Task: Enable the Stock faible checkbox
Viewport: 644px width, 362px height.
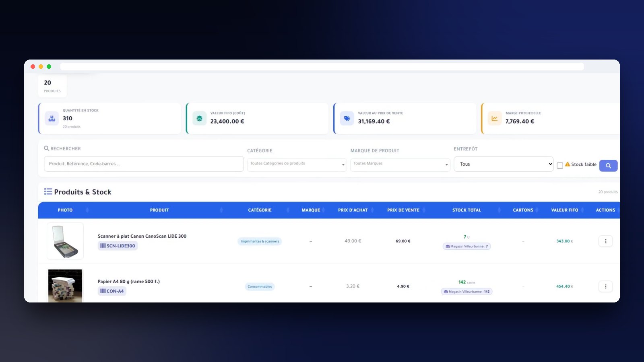Action: [559, 165]
